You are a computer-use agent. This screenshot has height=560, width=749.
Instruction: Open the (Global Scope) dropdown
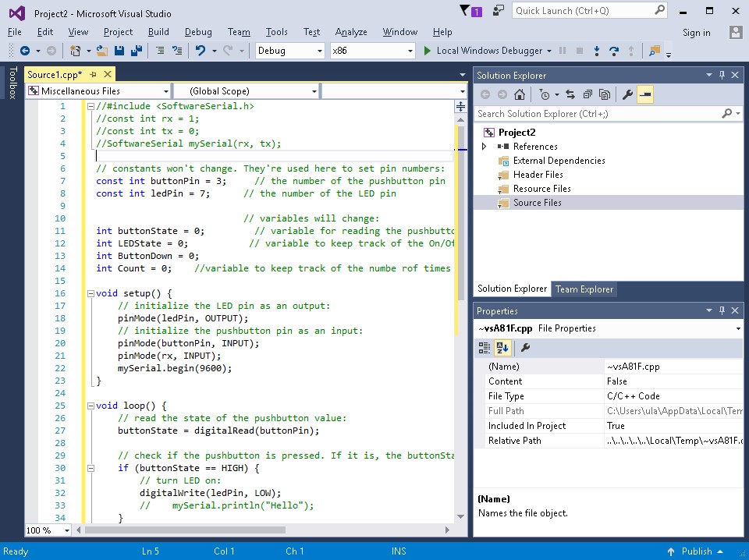tap(247, 91)
